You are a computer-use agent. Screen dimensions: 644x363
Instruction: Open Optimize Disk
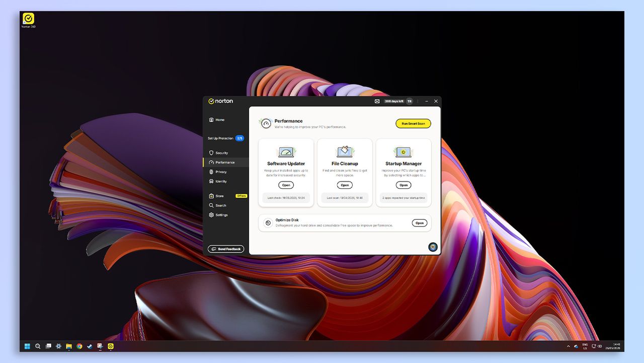[420, 223]
